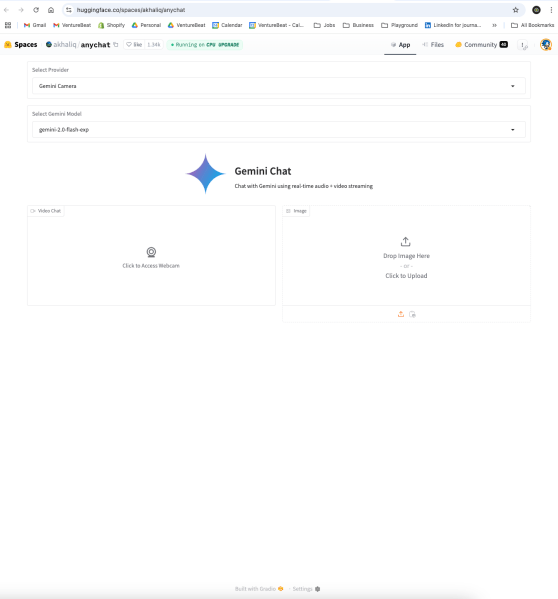Click the Running on CPU Upgrade badge
This screenshot has height=599, width=558.
tap(205, 45)
